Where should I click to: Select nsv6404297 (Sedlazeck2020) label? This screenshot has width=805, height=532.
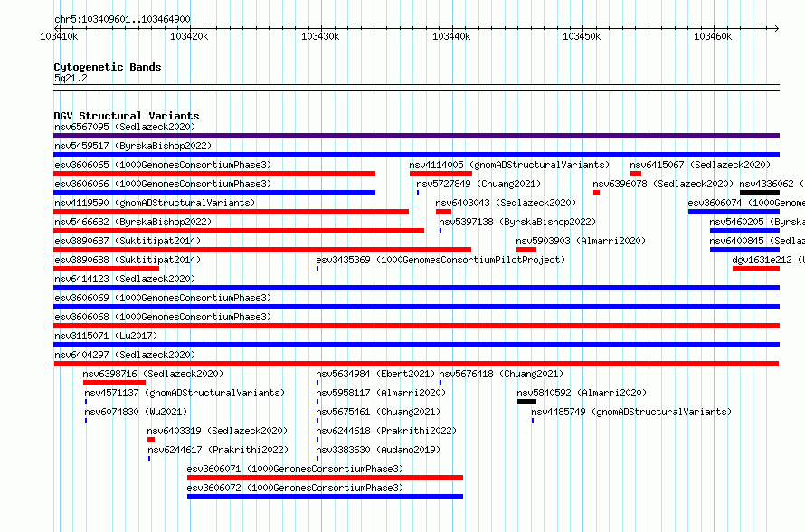coord(125,355)
